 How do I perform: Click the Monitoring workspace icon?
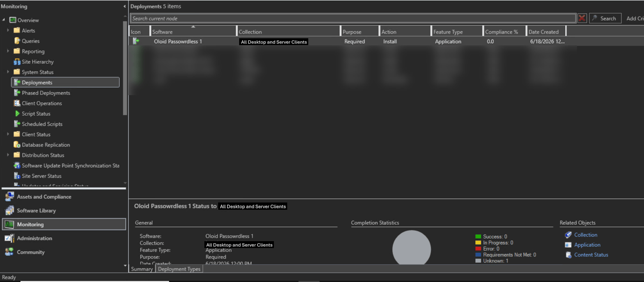[x=9, y=224]
